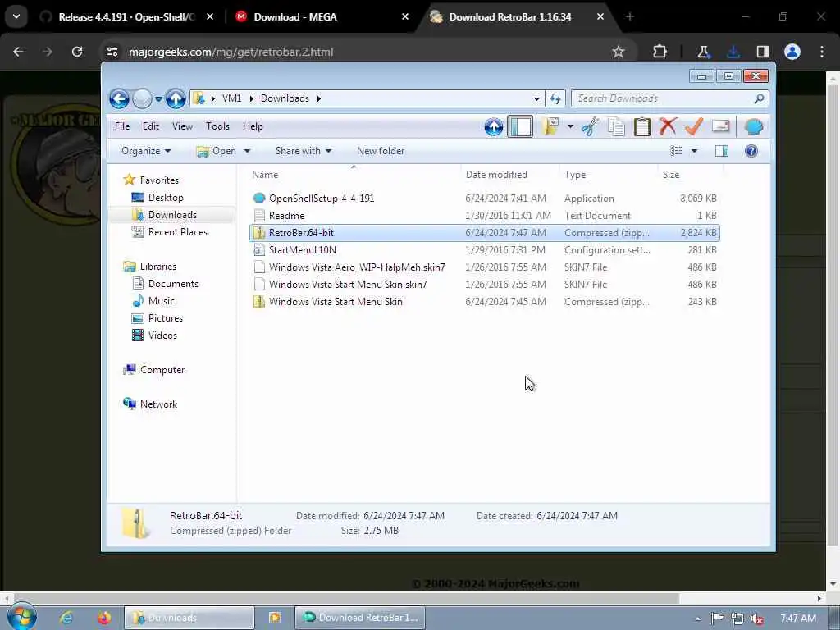840x630 pixels.
Task: Click the orange checkmark Properties icon
Action: click(x=694, y=127)
